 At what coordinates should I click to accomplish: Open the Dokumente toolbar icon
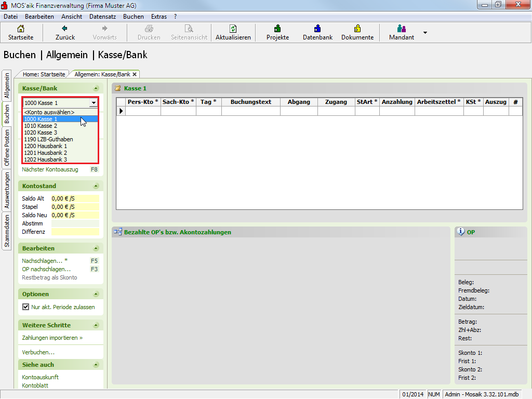click(357, 29)
